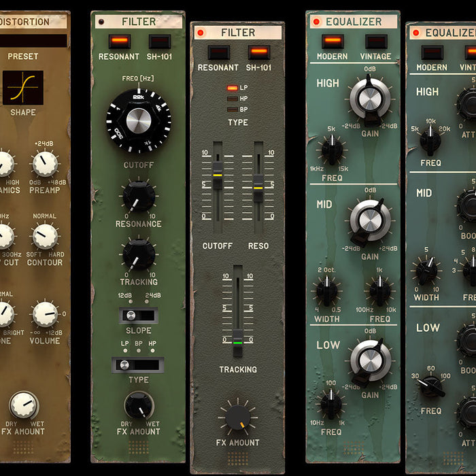
Task: Toggle the green Filter module power LED
Action: pyautogui.click(x=101, y=22)
